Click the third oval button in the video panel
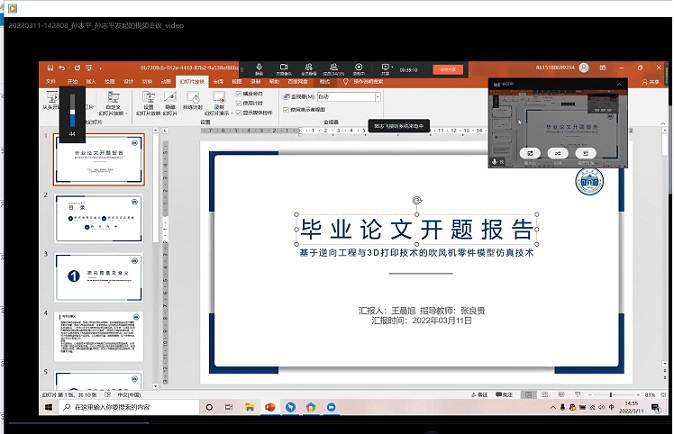The width and height of the screenshot is (674, 434). click(585, 153)
